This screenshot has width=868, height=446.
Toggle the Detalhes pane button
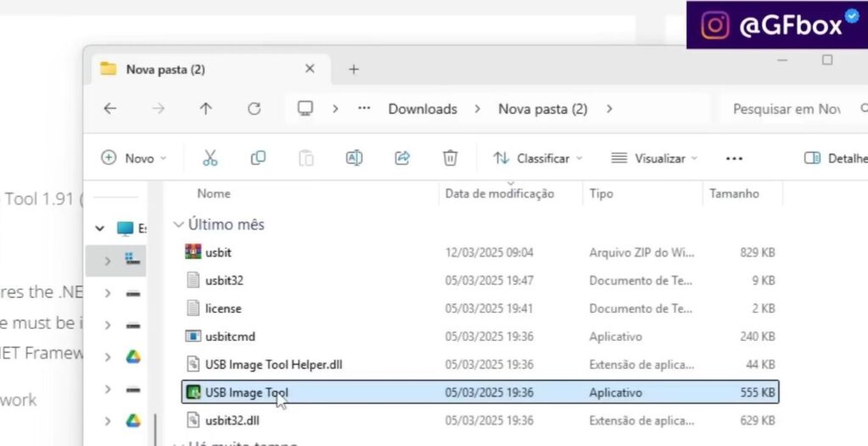coord(835,159)
